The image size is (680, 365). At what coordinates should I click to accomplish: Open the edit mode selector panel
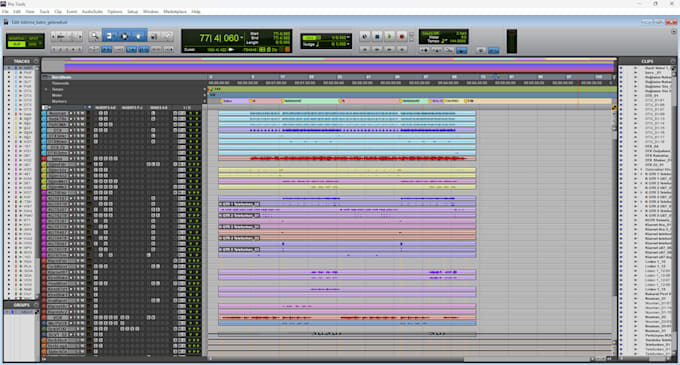25,41
